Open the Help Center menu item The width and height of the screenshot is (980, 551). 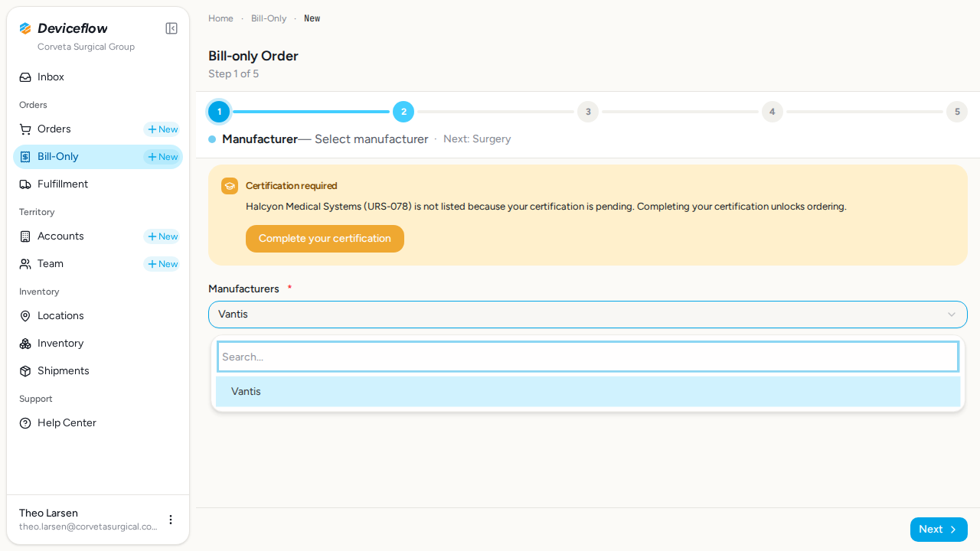pyautogui.click(x=98, y=423)
